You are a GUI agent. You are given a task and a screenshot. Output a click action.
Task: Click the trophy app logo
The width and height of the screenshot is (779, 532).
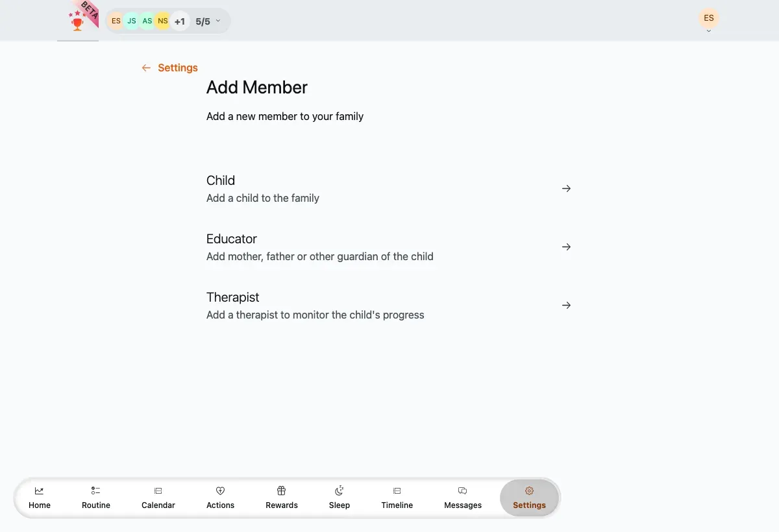pos(78,21)
